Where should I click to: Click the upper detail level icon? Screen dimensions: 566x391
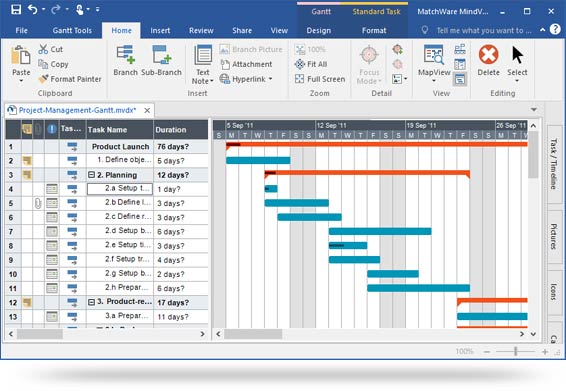point(398,49)
